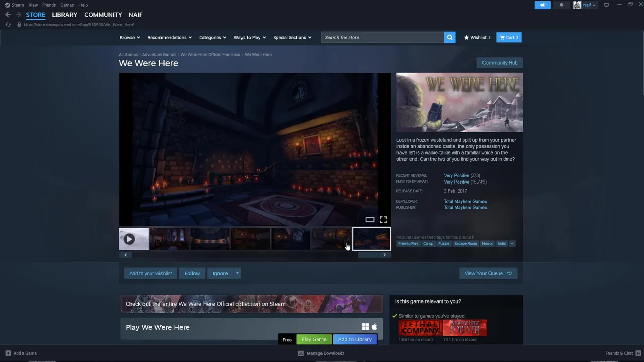Image resolution: width=644 pixels, height=362 pixels.
Task: Click the All Games breadcrumb
Action: click(128, 55)
